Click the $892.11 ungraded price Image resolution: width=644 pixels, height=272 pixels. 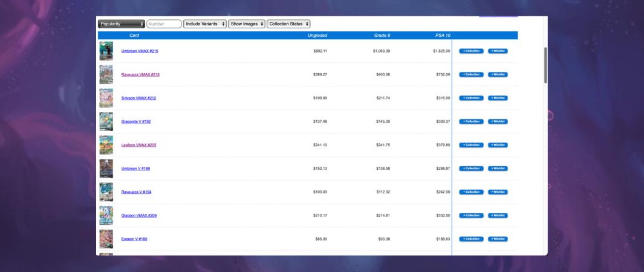tap(320, 51)
